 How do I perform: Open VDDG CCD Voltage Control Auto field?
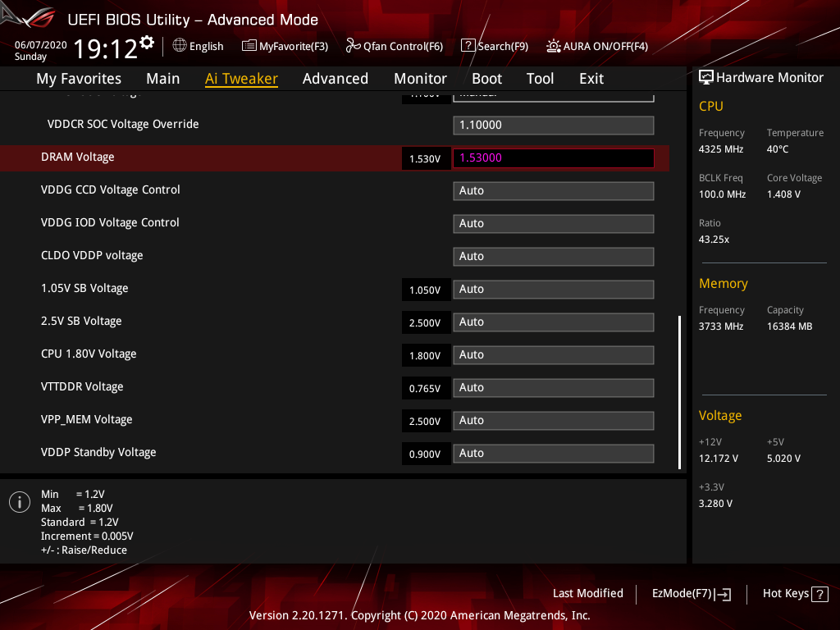pos(554,190)
